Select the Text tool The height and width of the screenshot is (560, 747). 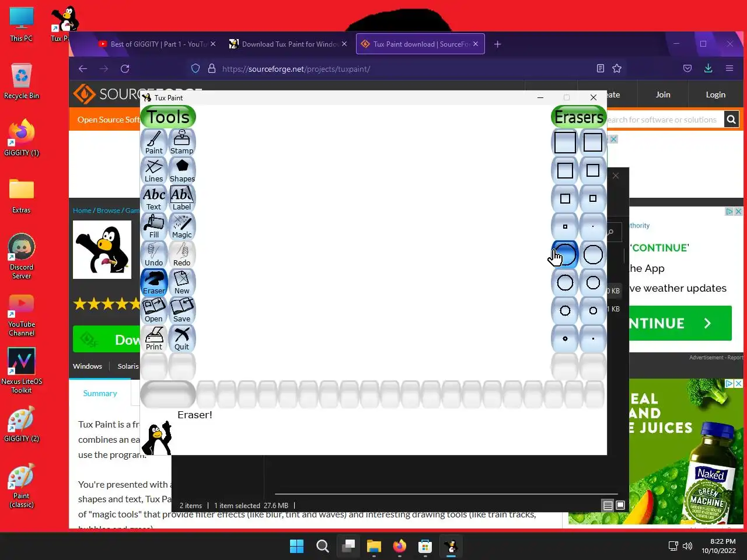coord(154,198)
